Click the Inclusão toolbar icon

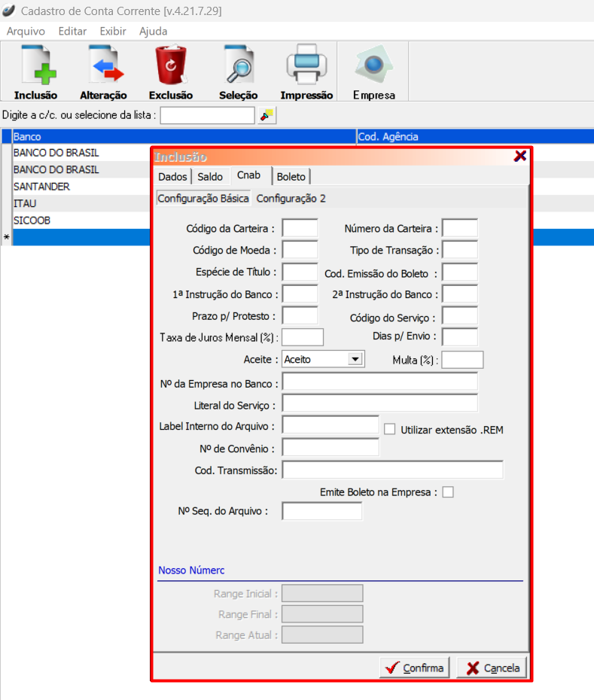(x=35, y=65)
